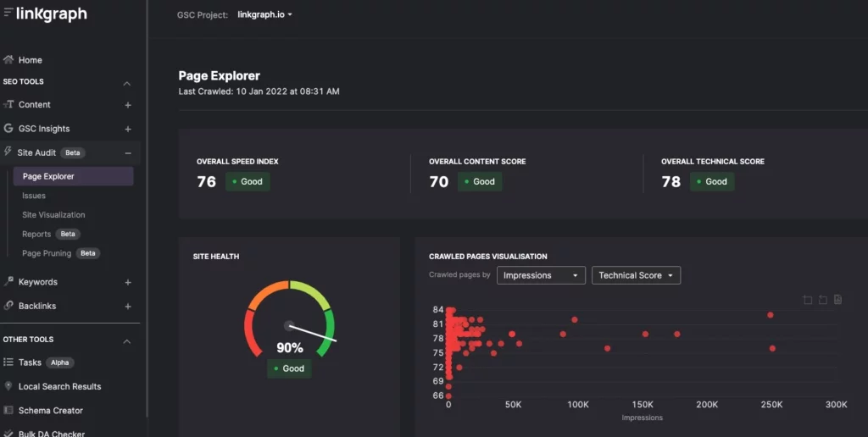
Task: Click the chart save-as-image icon
Action: click(x=837, y=300)
